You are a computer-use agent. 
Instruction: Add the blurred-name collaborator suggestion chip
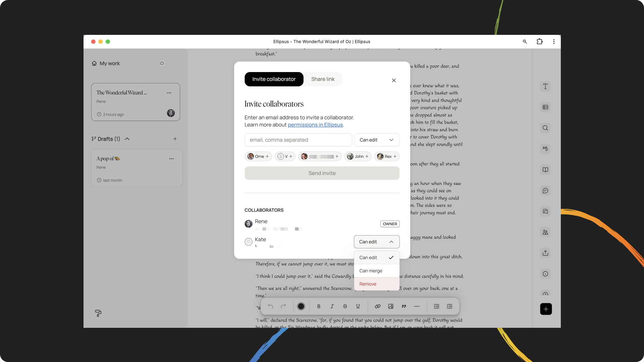(320, 157)
